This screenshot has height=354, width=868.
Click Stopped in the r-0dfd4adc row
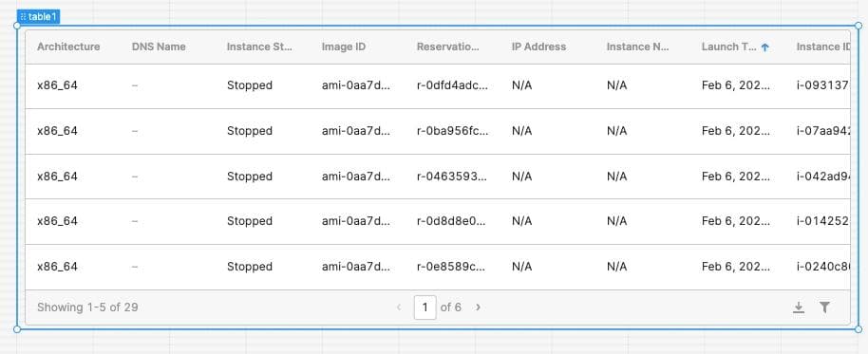[x=250, y=85]
